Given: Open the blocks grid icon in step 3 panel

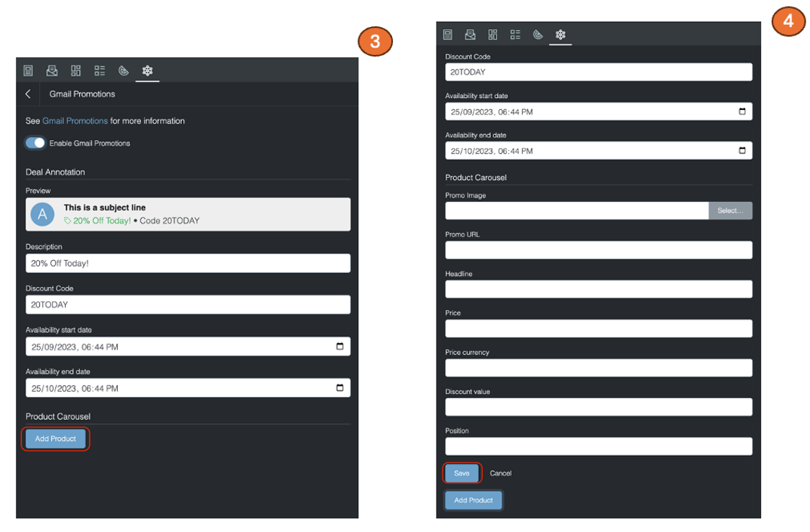Looking at the screenshot, I should tap(75, 71).
